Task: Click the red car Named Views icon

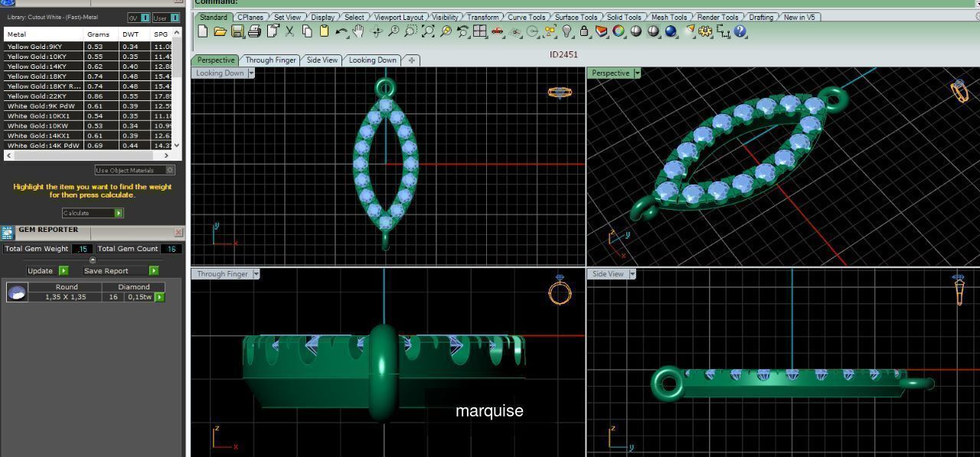Action: 498,31
